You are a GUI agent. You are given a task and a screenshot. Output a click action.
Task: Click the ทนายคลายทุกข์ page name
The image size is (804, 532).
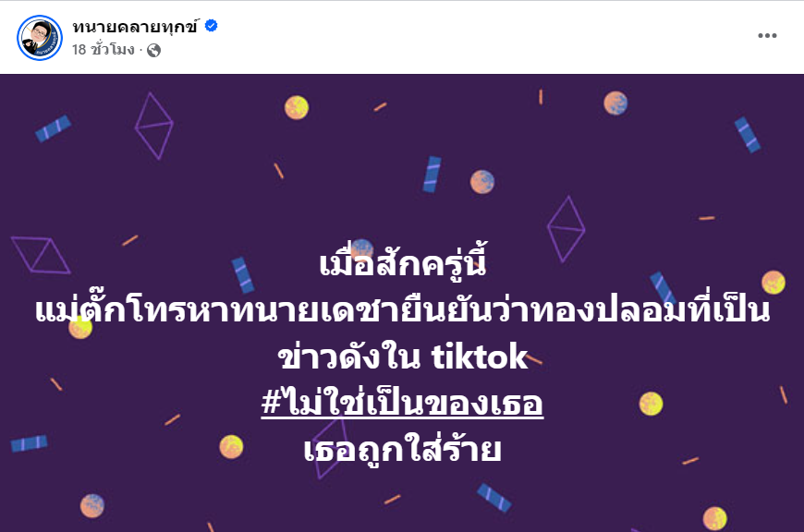click(x=135, y=27)
